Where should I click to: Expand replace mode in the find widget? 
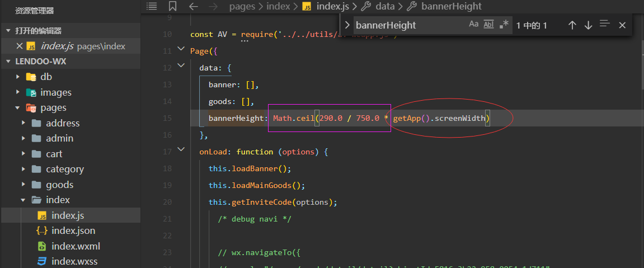coord(347,25)
